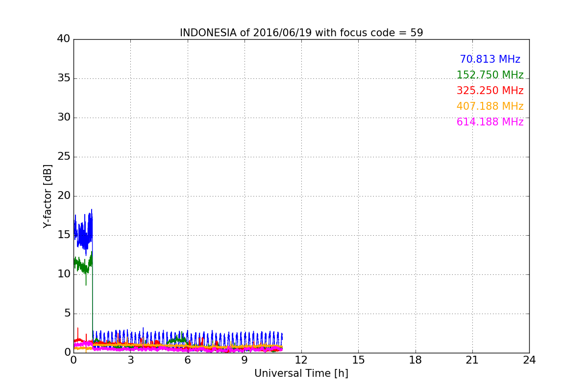Select the 407.188 MHz legend label

[x=490, y=106]
